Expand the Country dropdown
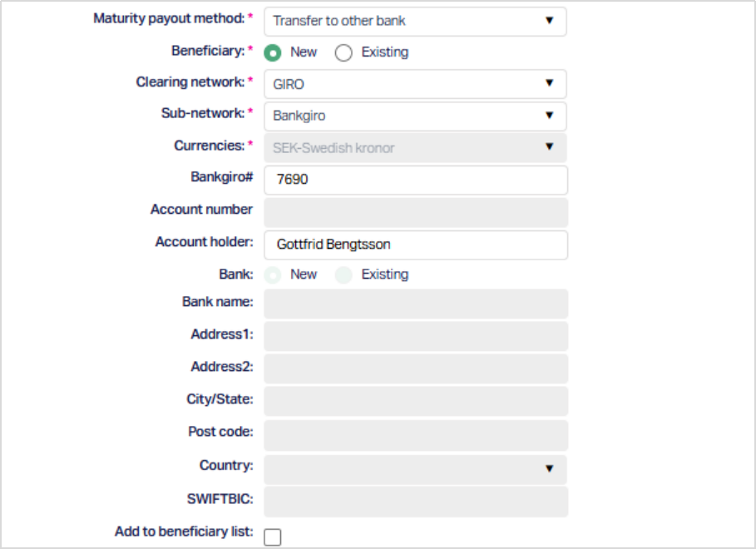The height and width of the screenshot is (549, 756). (414, 469)
